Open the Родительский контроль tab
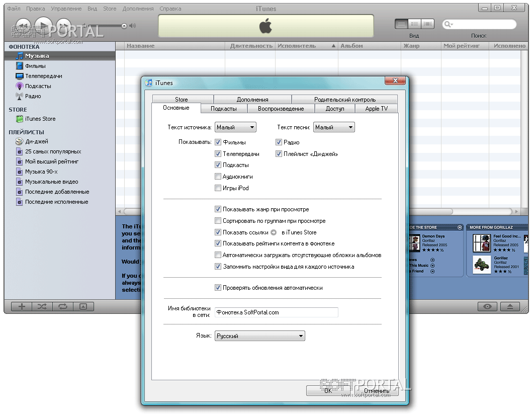 pyautogui.click(x=345, y=100)
